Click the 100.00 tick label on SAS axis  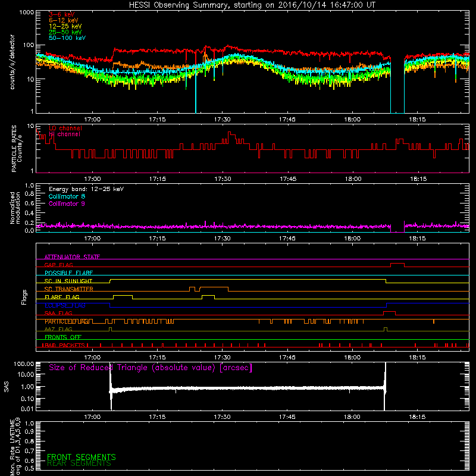(24, 364)
